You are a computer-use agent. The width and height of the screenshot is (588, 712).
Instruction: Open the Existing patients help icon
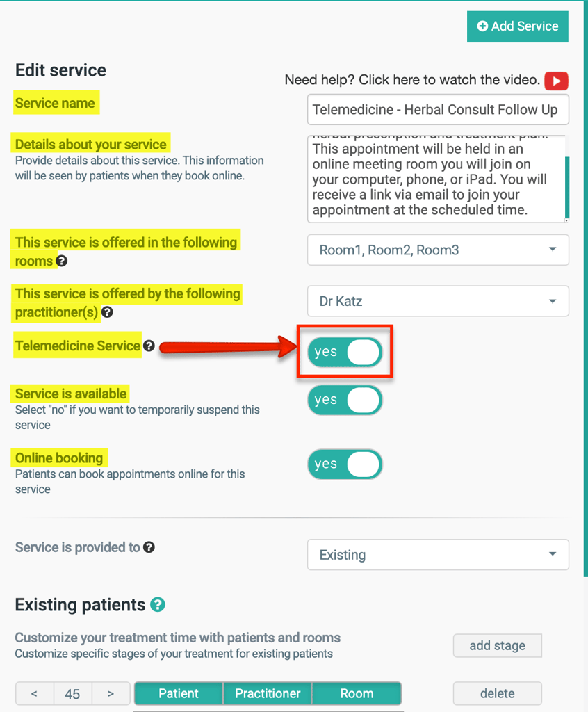(x=159, y=605)
